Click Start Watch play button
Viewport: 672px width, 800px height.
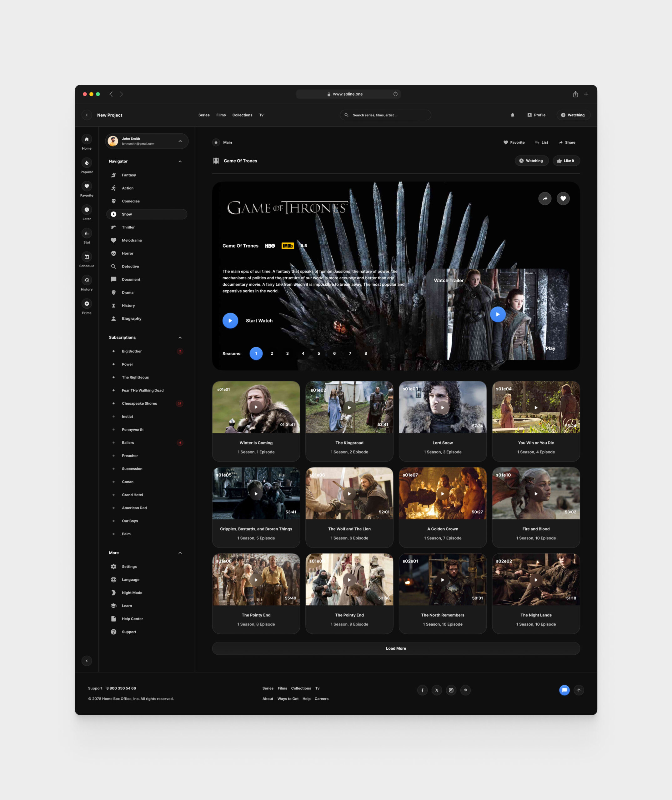(x=230, y=320)
